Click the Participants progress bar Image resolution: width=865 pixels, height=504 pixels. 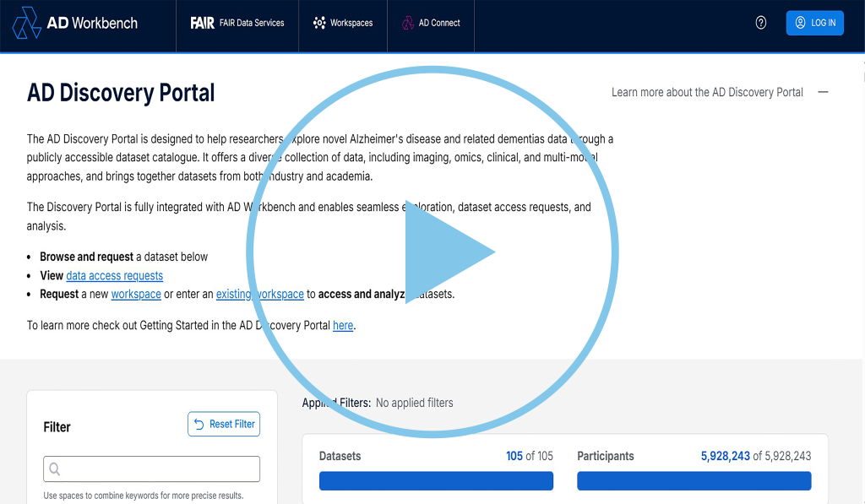point(694,481)
